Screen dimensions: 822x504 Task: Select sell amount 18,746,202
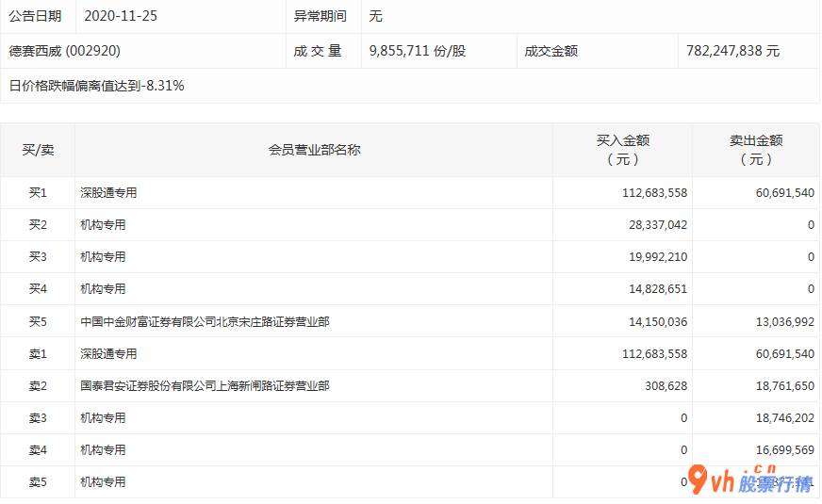(x=785, y=418)
